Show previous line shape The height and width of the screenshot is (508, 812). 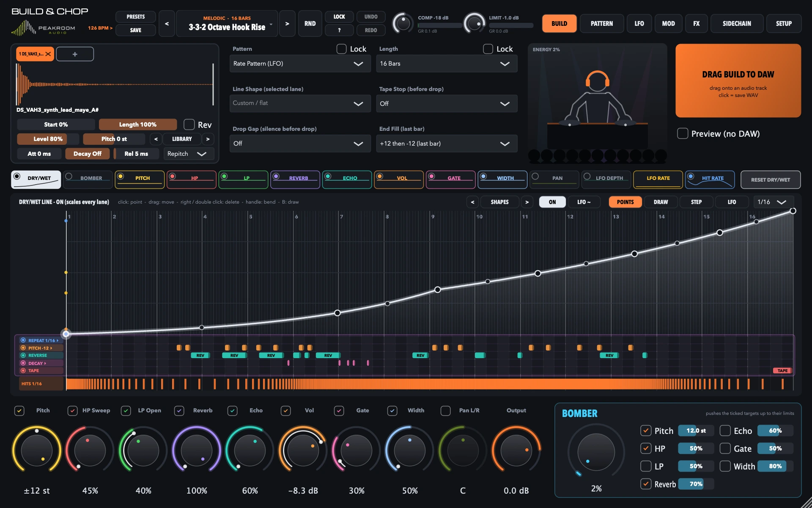[472, 202]
